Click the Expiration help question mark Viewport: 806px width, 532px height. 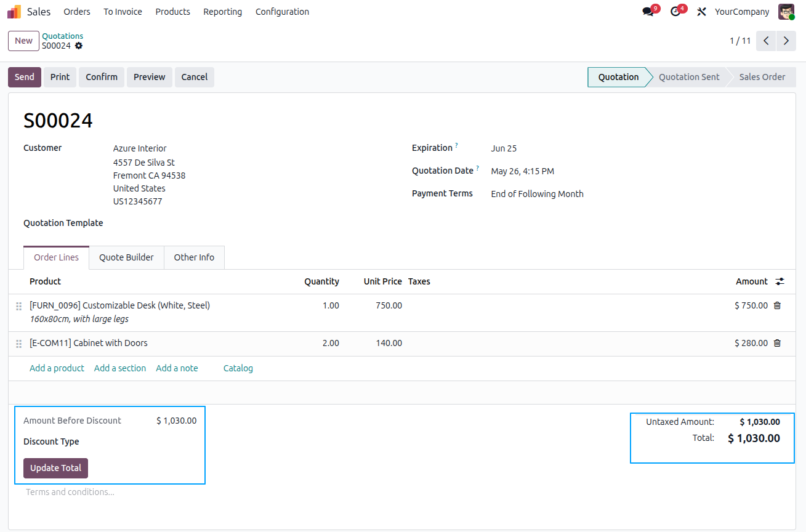click(x=456, y=146)
